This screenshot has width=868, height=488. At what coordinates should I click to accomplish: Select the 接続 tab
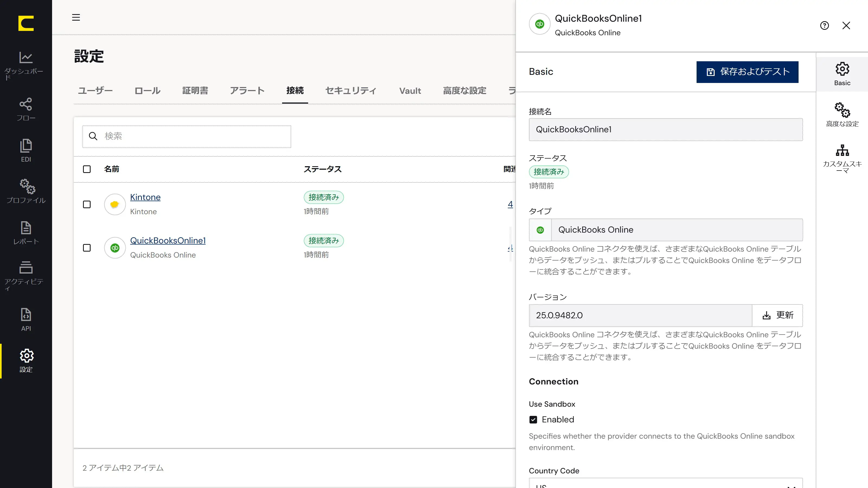[x=295, y=91]
